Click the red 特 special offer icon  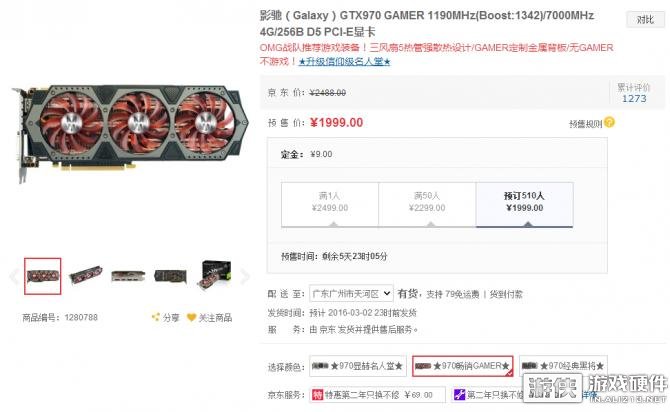pos(317,394)
